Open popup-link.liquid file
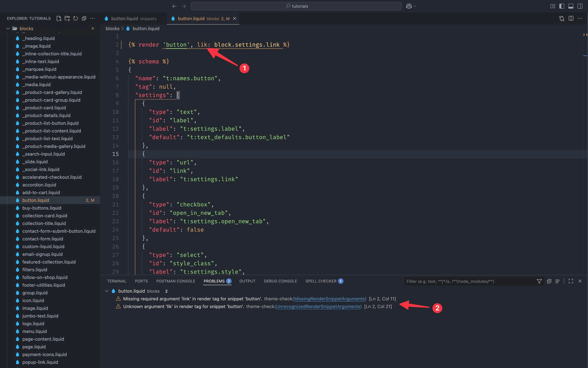588x368 pixels. 40,362
